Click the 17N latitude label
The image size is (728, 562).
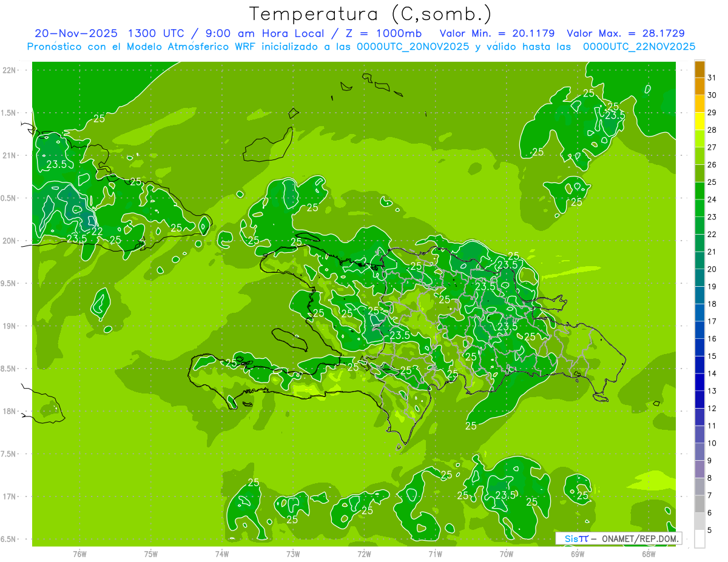pyautogui.click(x=8, y=497)
